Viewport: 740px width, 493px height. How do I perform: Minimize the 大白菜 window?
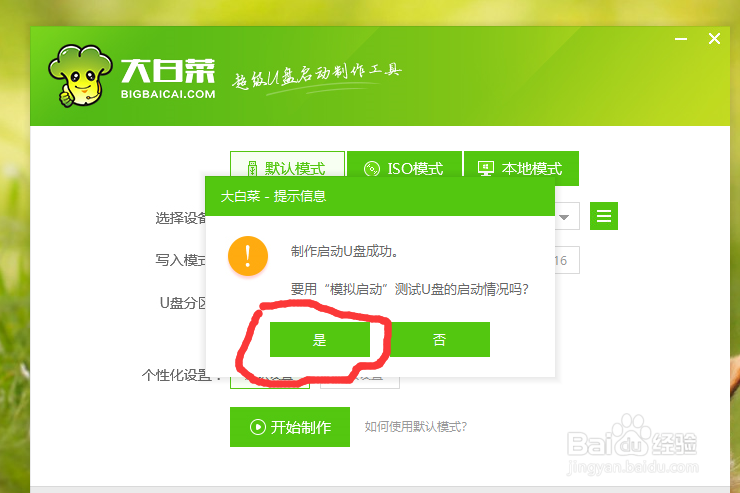click(x=681, y=39)
